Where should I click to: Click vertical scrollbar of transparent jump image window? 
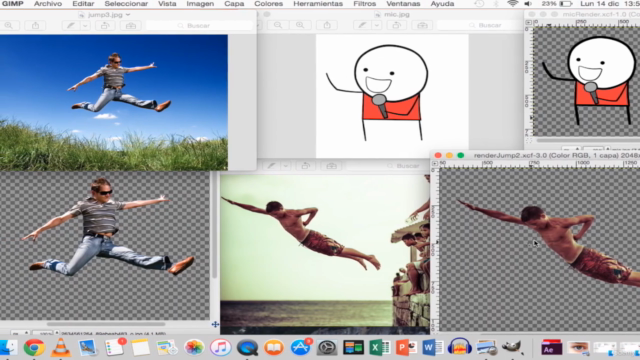[214, 224]
